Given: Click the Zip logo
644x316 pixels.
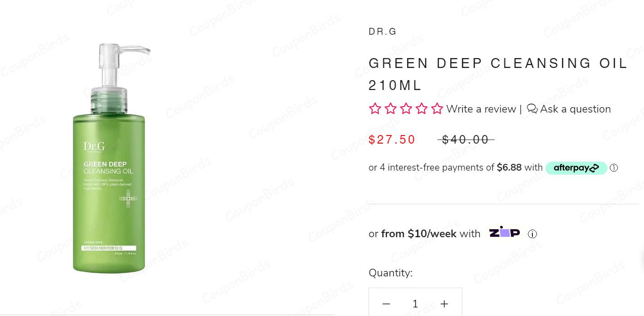Looking at the screenshot, I should pyautogui.click(x=504, y=233).
